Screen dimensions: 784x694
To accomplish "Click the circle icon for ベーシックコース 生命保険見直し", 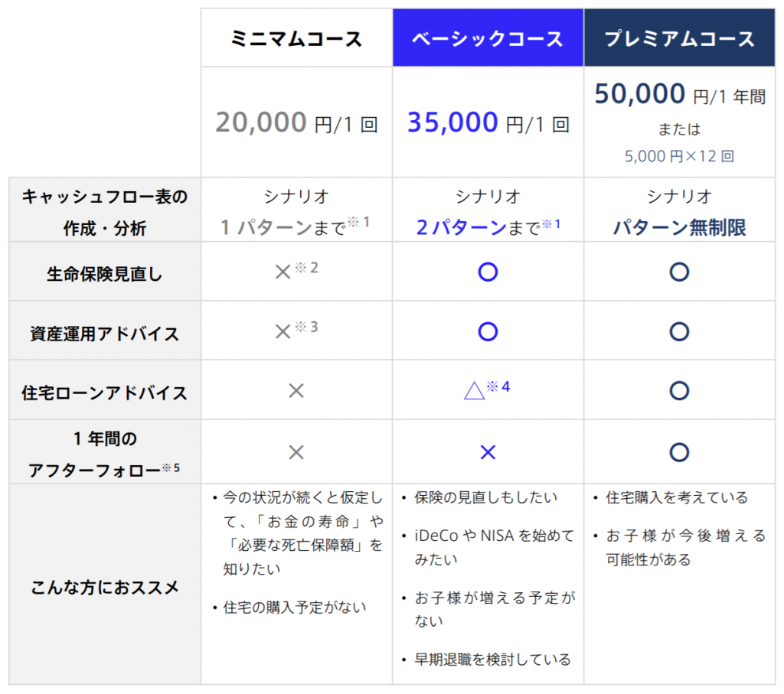I will click(x=488, y=272).
